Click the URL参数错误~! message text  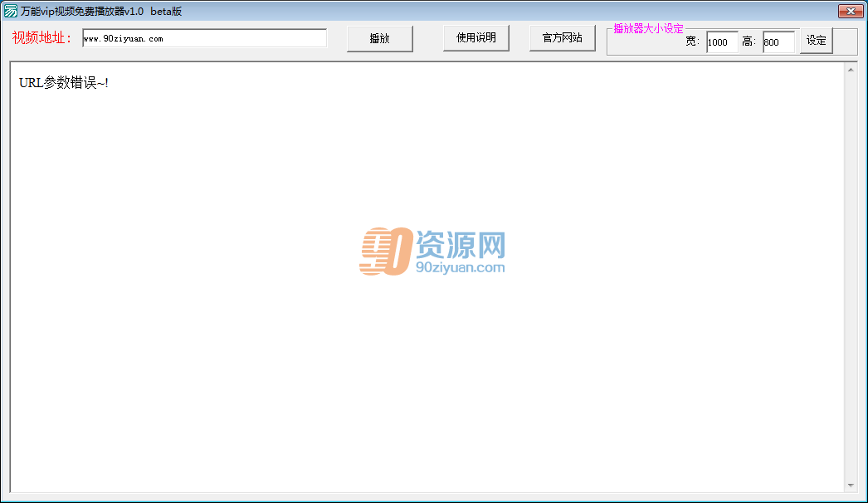point(64,83)
